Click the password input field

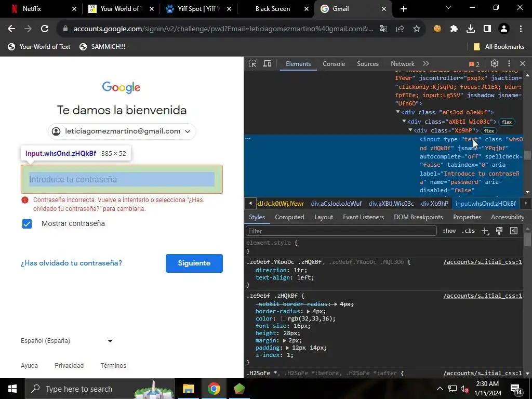[x=122, y=179]
